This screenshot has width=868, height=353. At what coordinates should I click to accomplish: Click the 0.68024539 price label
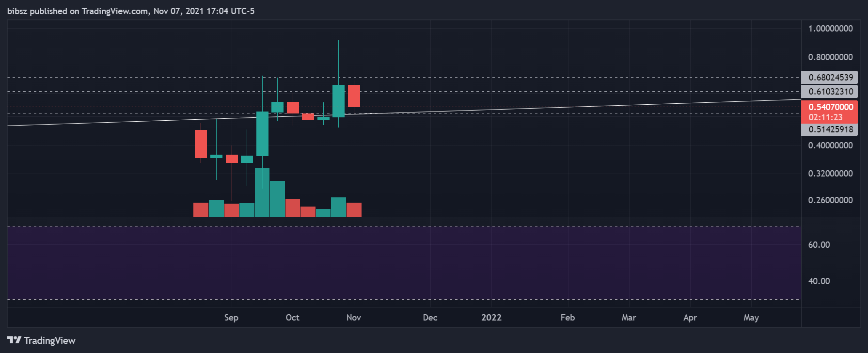[830, 77]
